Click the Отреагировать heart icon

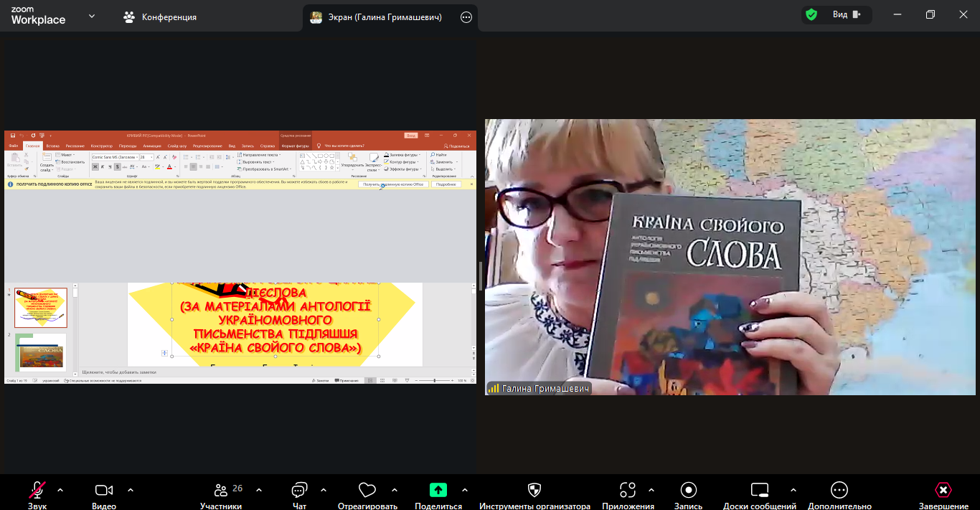pos(367,491)
